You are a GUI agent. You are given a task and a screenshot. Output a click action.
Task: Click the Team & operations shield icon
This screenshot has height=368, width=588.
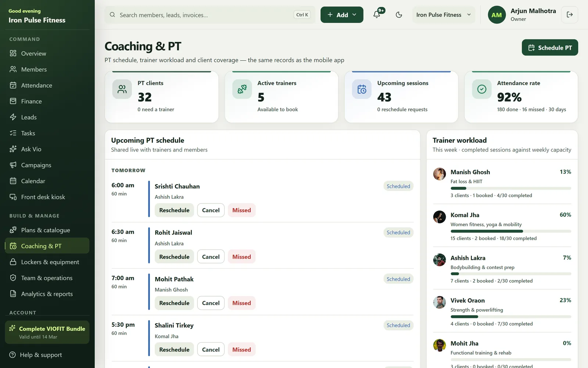tap(13, 278)
